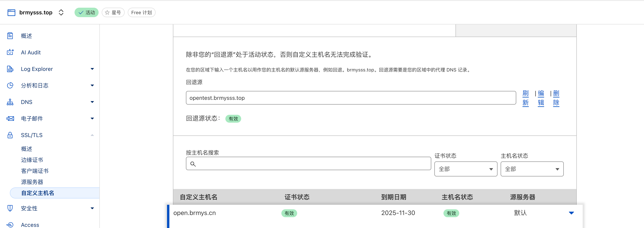Image resolution: width=644 pixels, height=228 pixels.
Task: Expand the open.brmys.cn row details arrow
Action: pos(571,213)
